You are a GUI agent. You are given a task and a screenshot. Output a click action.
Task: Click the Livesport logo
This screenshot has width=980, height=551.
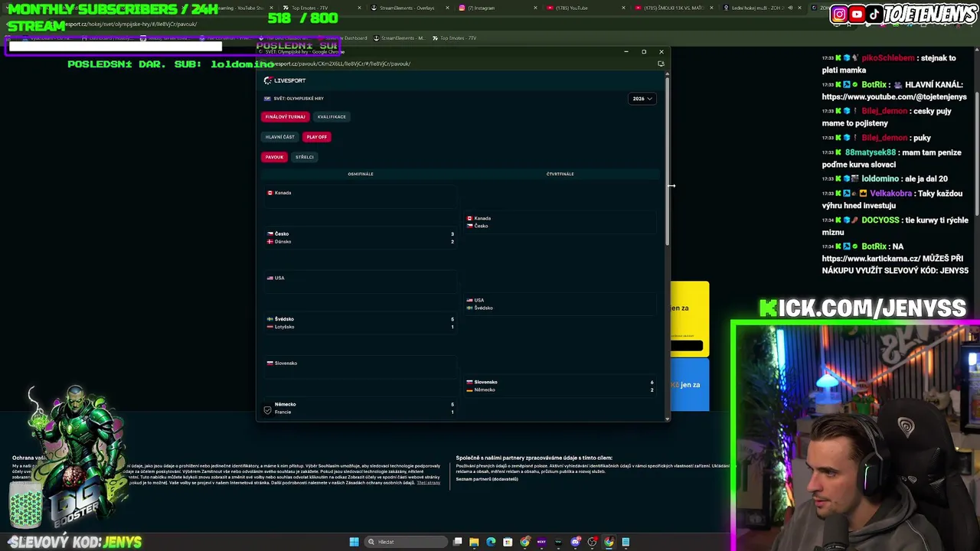point(285,80)
